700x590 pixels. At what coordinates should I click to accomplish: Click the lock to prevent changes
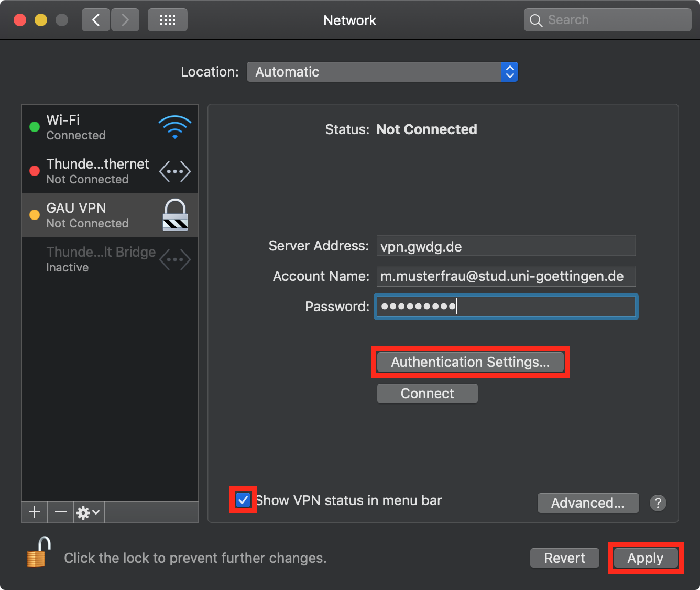(x=39, y=552)
